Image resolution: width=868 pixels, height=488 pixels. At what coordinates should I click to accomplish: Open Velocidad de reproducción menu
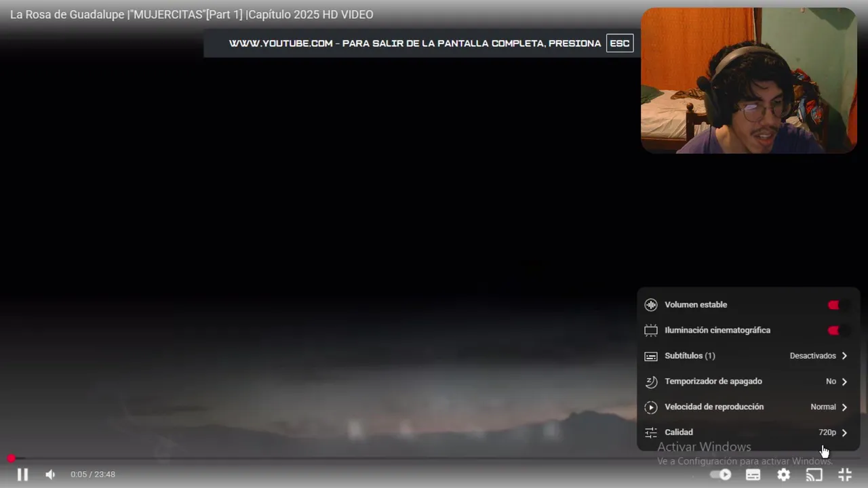tap(748, 407)
